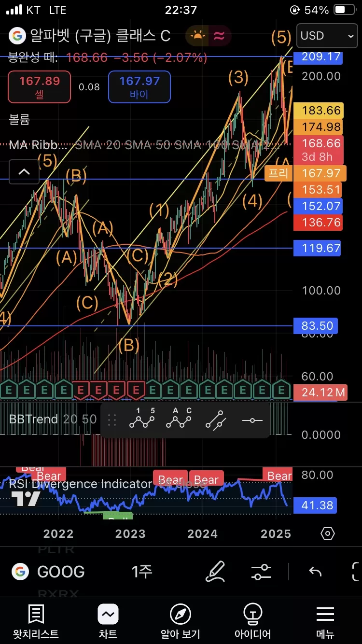Collapse the indicator legend with the chevron
Screen dimensions: 362x644
coord(24,172)
